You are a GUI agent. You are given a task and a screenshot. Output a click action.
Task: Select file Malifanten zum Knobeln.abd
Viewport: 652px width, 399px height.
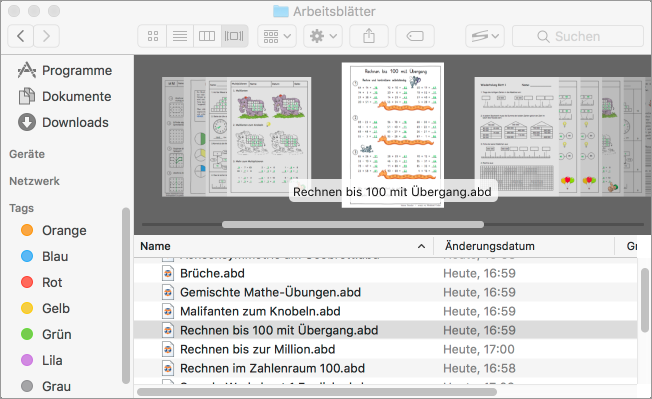click(385, 311)
